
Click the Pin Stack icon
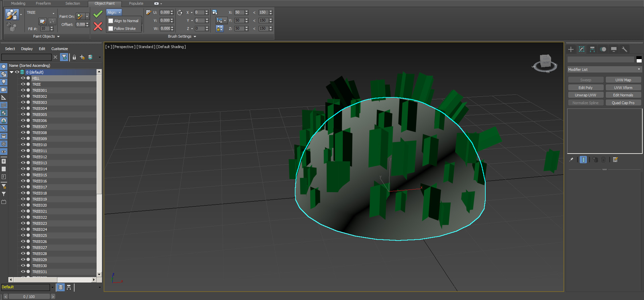click(571, 160)
